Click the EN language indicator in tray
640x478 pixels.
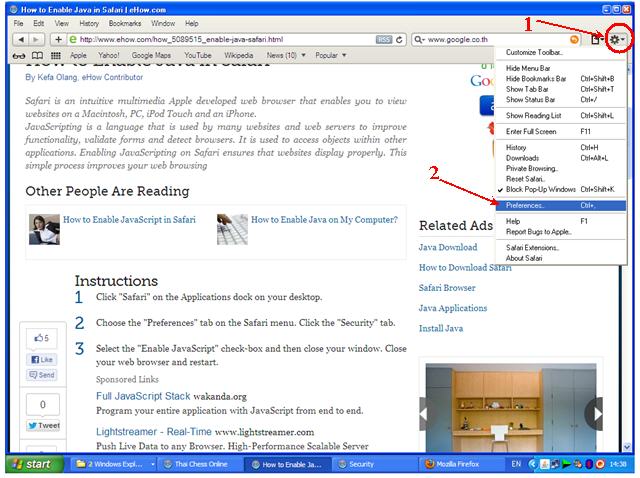516,464
